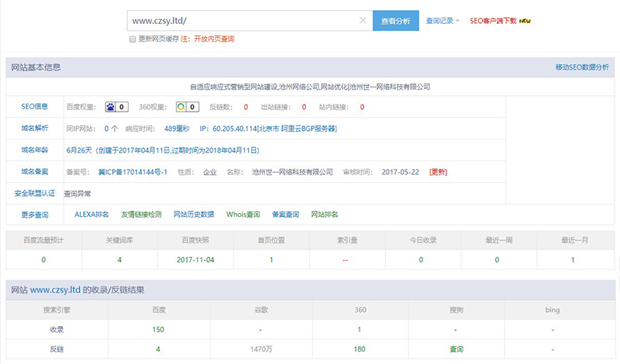Select the 更多查询 row label
The image size is (620, 364).
pos(35,215)
